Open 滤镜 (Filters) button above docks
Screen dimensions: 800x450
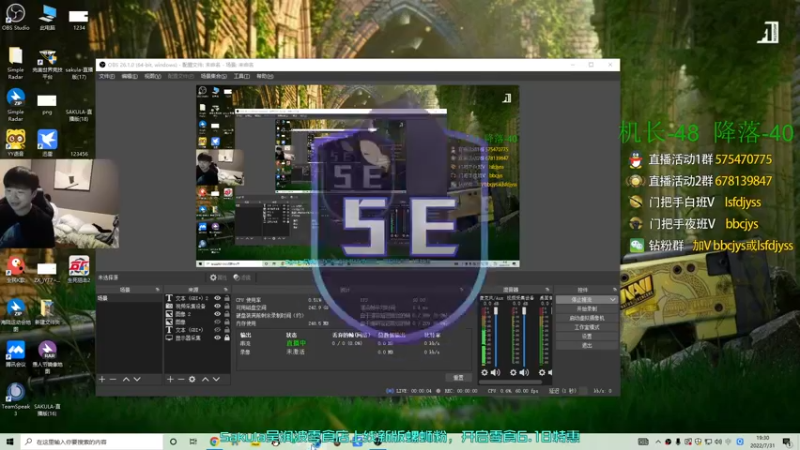click(241, 278)
